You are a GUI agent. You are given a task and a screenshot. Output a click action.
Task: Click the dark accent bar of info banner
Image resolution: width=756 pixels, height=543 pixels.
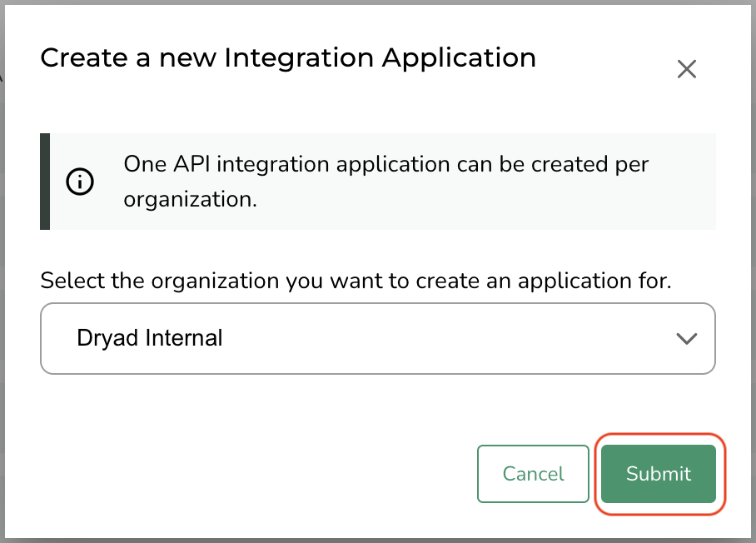[45, 182]
